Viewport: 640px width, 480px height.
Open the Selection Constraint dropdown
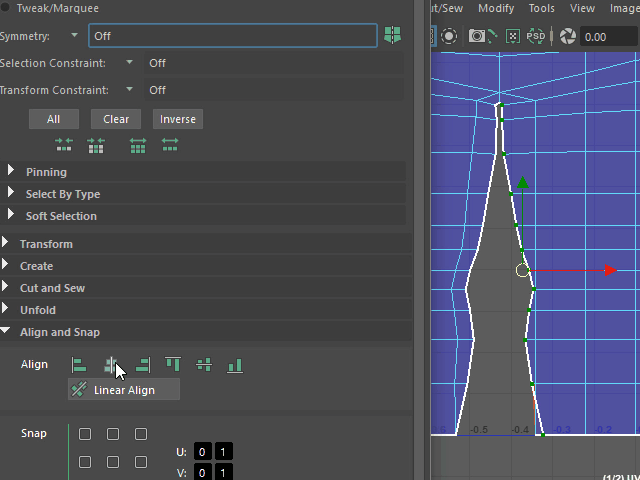click(x=130, y=63)
